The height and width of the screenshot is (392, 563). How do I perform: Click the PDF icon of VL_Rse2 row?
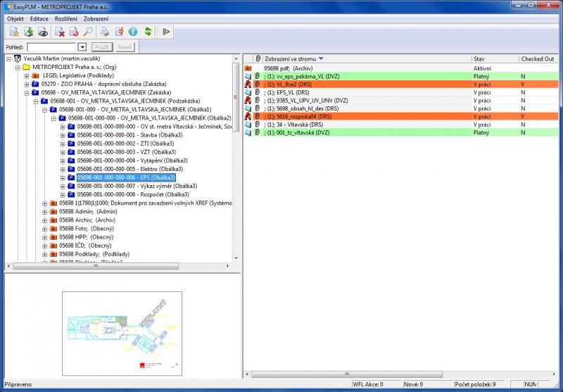(248, 84)
